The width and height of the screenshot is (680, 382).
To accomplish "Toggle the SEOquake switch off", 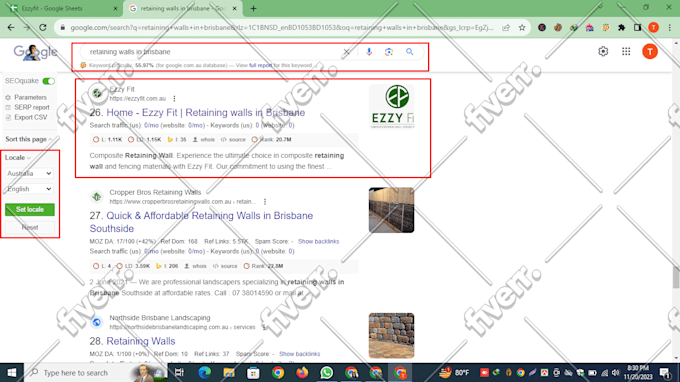I will (x=49, y=81).
